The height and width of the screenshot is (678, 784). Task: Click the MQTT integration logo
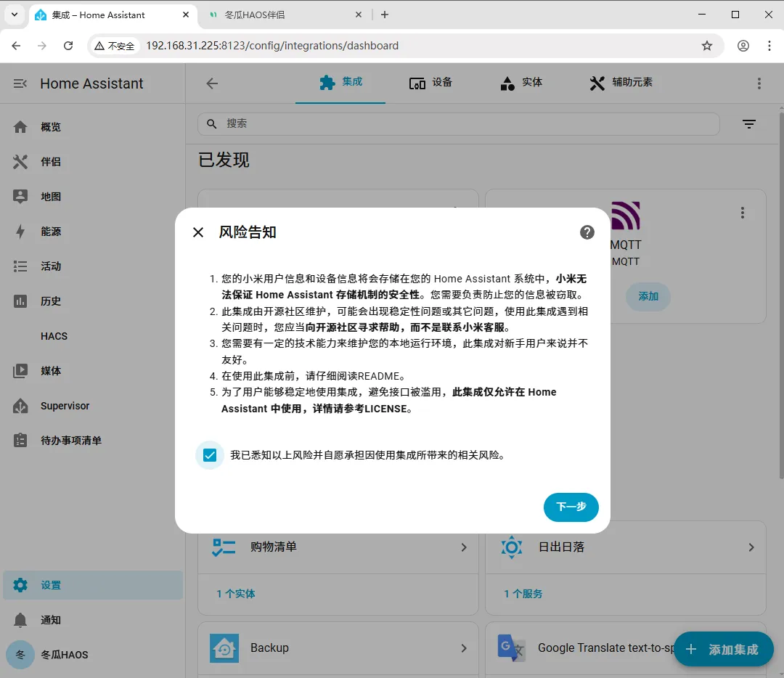tap(626, 216)
